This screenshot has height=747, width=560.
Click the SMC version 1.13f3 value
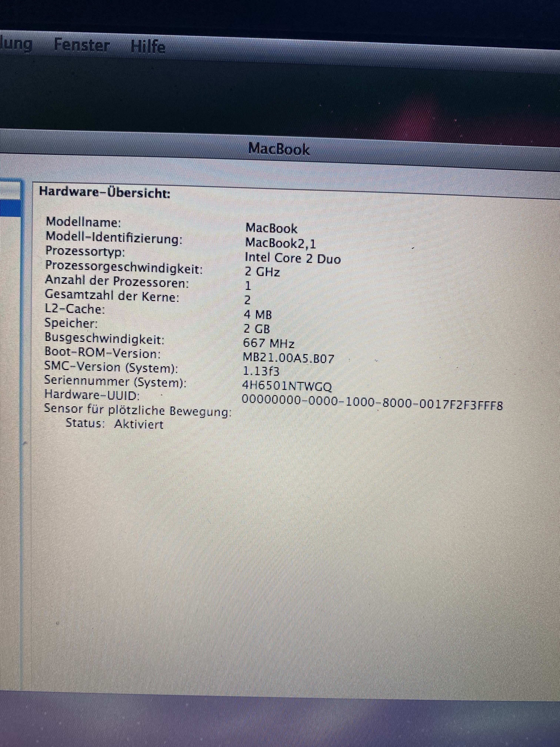point(261,371)
